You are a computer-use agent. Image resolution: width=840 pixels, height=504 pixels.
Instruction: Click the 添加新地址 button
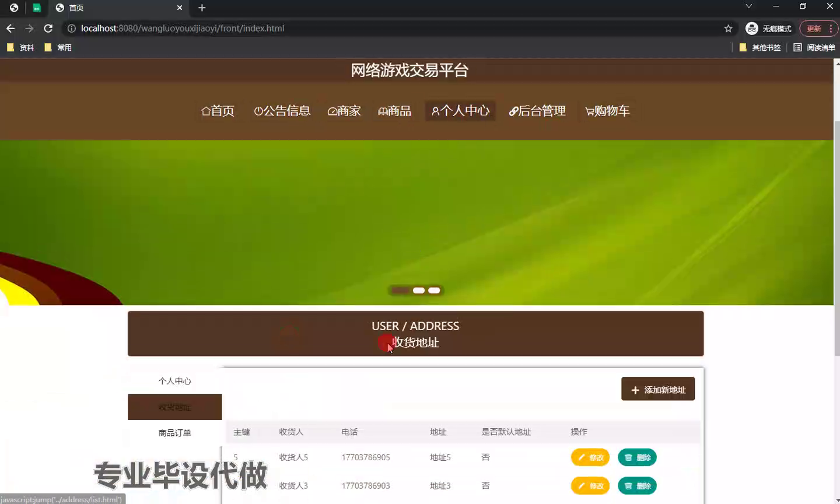pyautogui.click(x=658, y=389)
